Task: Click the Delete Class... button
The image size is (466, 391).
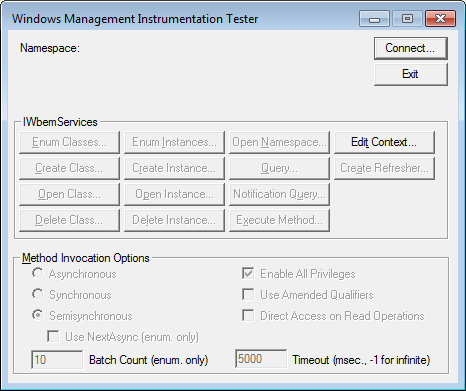Action: pyautogui.click(x=69, y=220)
